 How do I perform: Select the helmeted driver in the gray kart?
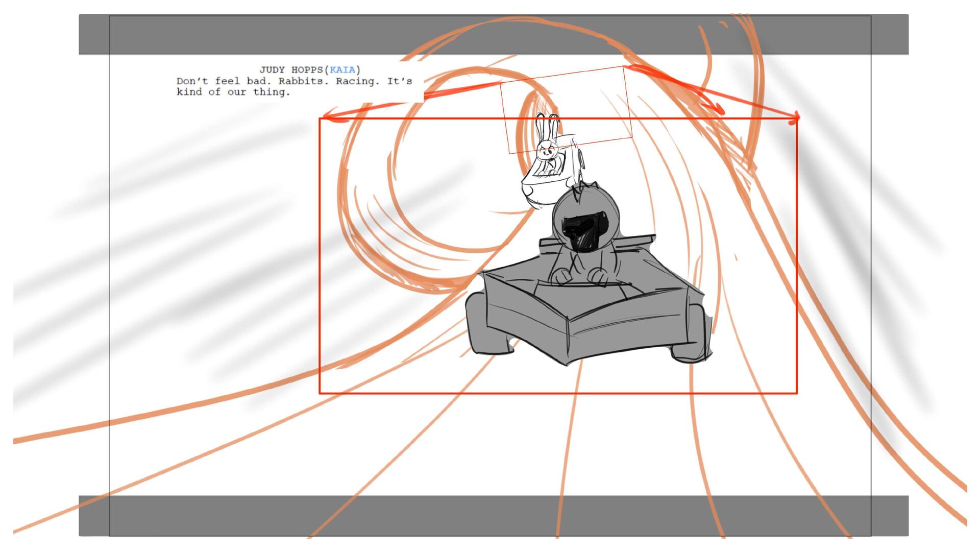click(x=586, y=234)
